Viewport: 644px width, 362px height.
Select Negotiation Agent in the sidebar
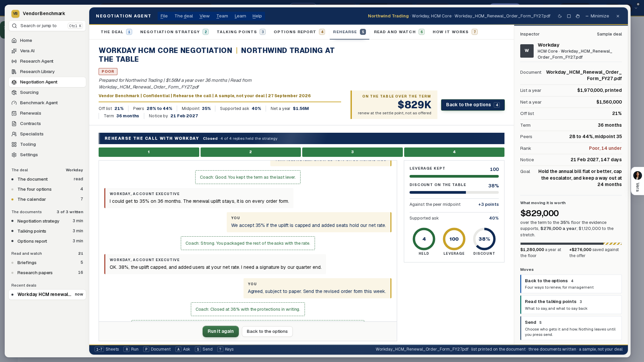coord(47,82)
